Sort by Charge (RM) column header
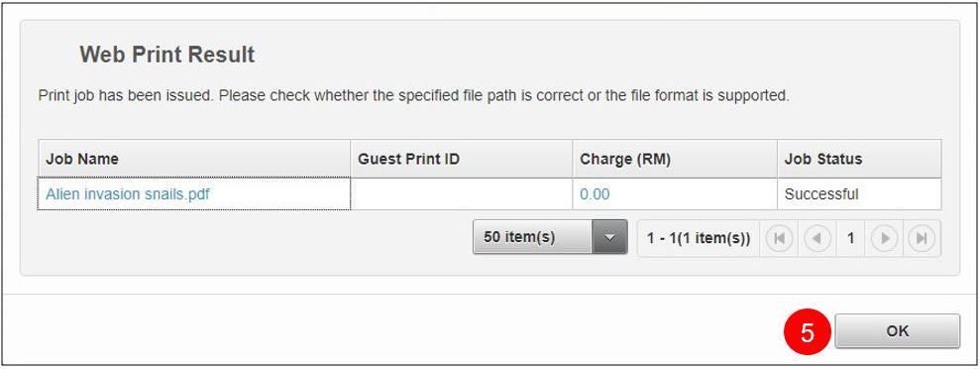This screenshot has width=980, height=369. 675,159
